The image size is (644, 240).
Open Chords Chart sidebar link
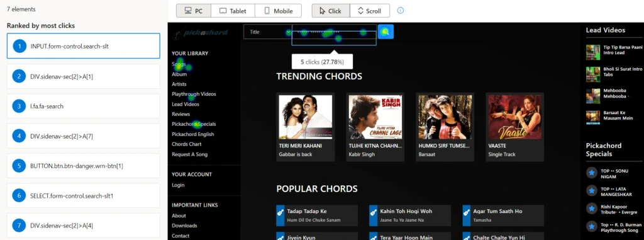pyautogui.click(x=186, y=144)
